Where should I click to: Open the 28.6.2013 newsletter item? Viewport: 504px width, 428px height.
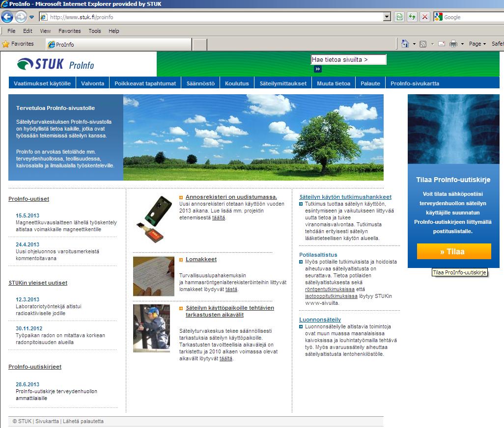point(56,391)
